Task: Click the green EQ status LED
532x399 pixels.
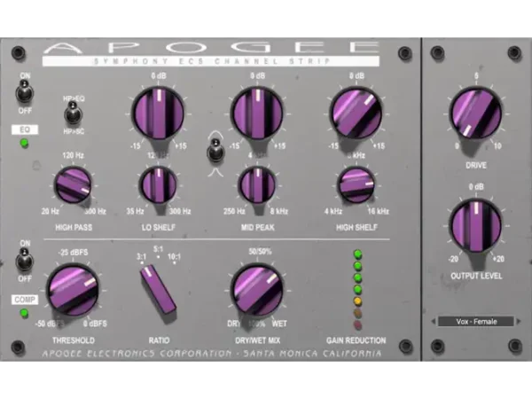Action: (25, 144)
